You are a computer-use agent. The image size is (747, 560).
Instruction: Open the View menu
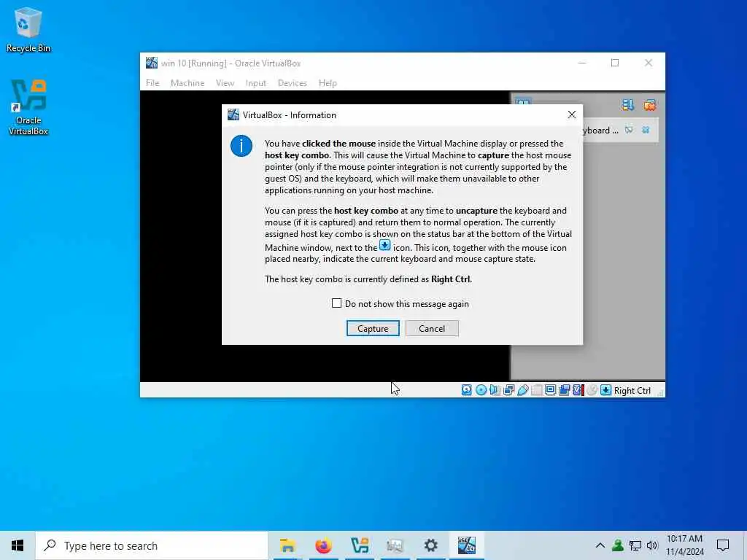click(225, 83)
